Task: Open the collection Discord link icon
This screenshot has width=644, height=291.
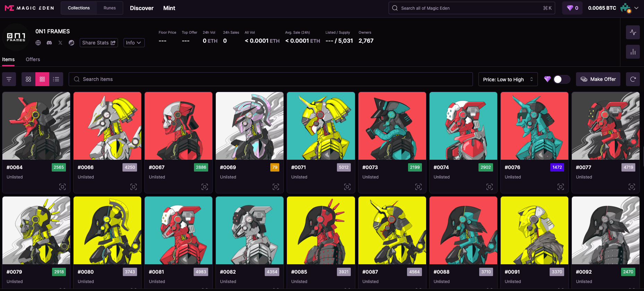Action: (x=49, y=43)
